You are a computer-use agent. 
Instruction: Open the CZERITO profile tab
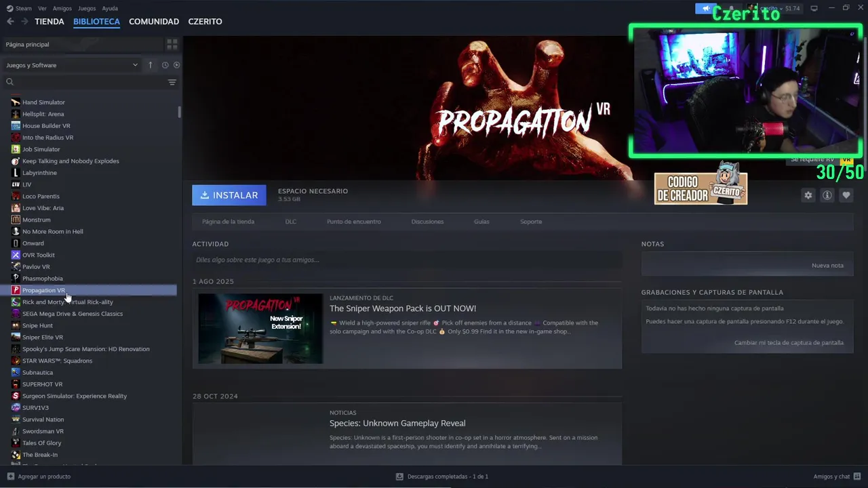[205, 22]
